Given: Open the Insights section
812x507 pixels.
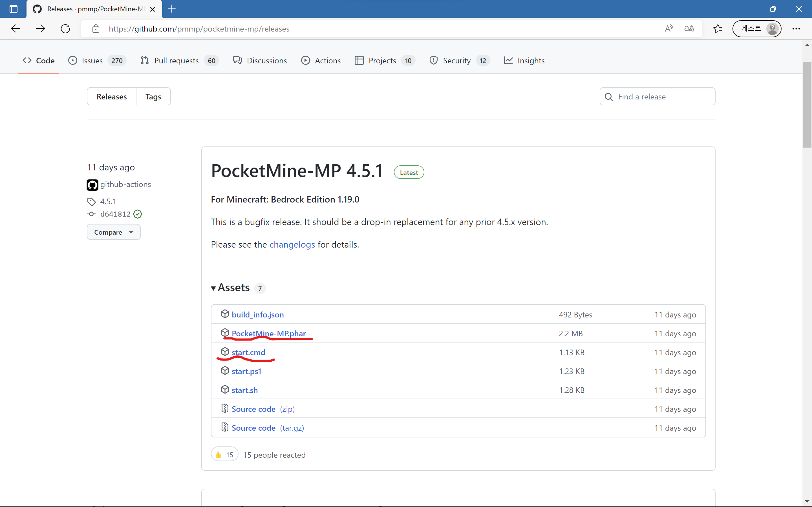Looking at the screenshot, I should (531, 60).
